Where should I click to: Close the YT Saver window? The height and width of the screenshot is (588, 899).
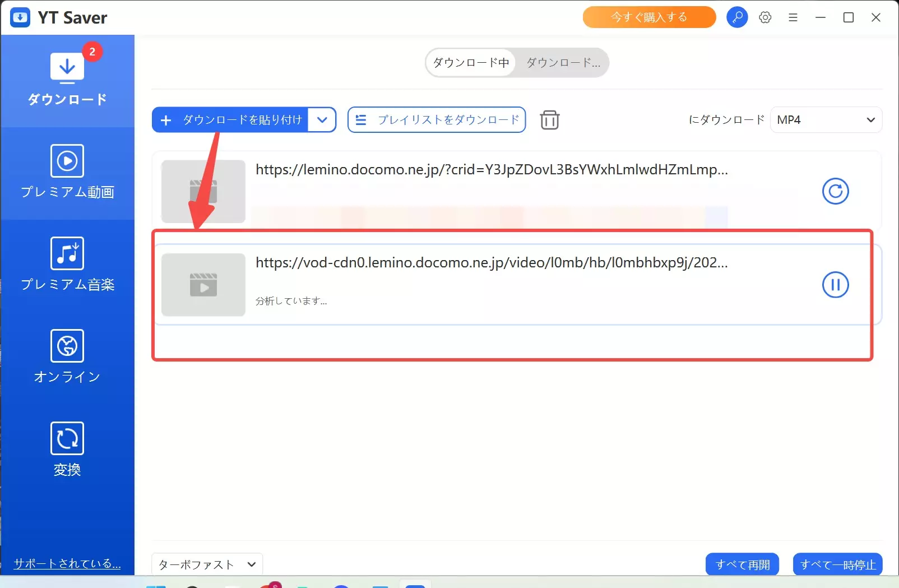pos(876,17)
